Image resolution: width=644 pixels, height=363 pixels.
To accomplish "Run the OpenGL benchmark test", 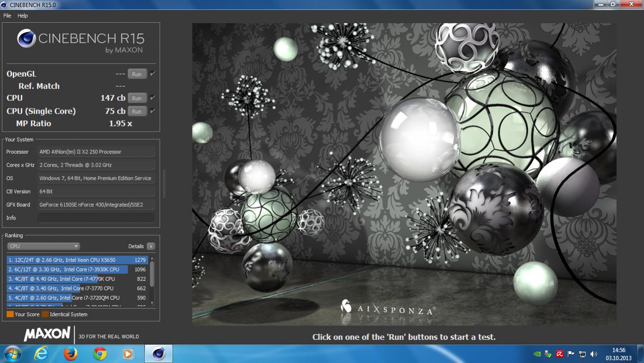I will (137, 74).
